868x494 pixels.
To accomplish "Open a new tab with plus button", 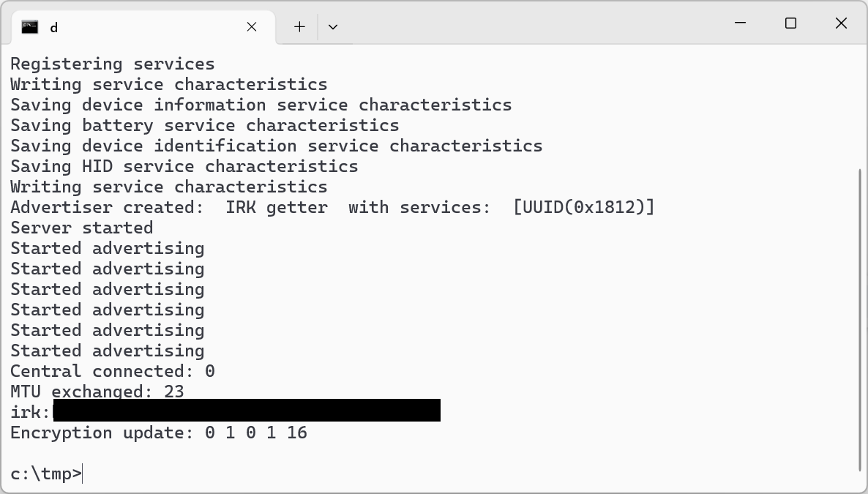I will click(x=299, y=26).
